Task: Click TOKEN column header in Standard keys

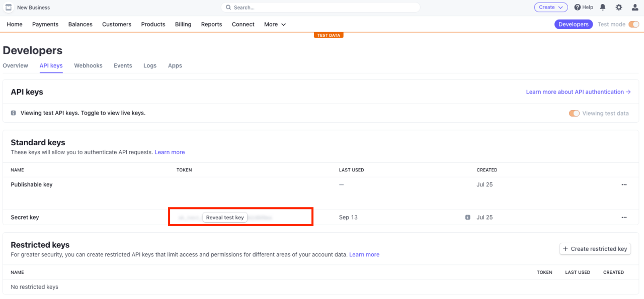Action: 184,170
